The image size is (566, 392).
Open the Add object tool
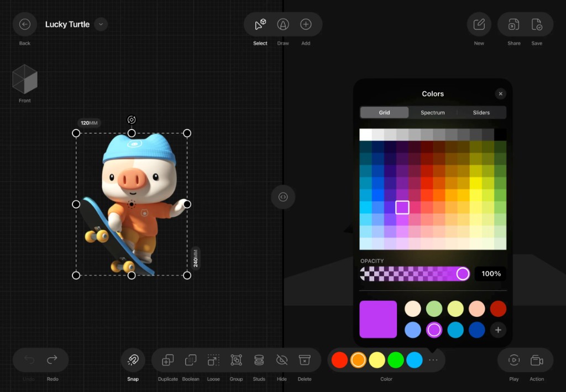point(306,24)
